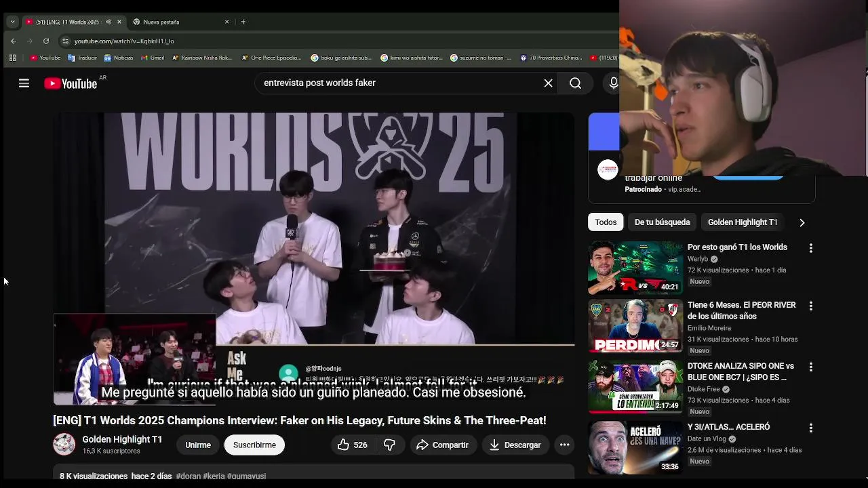Viewport: 868px width, 488px height.
Task: Go back with the browser back arrow
Action: coord(13,41)
